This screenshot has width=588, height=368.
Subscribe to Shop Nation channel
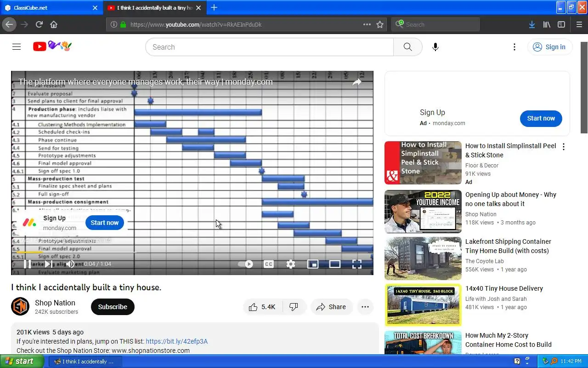coord(113,307)
